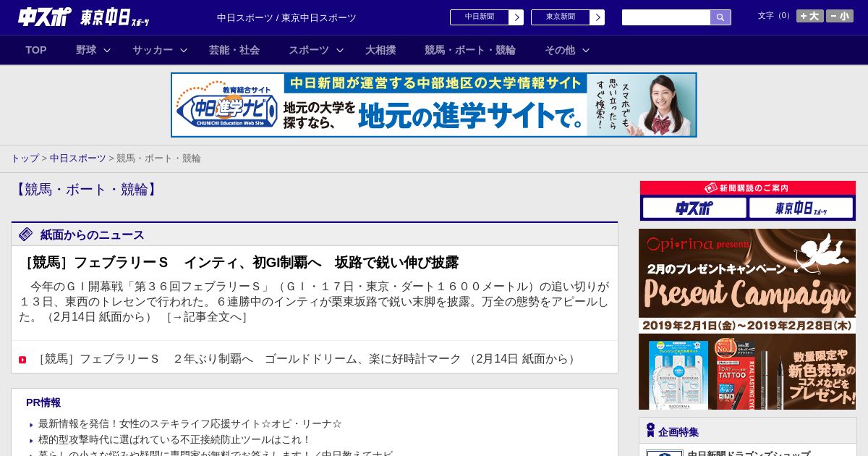
Task: Click the トップ breadcrumb link
Action: (25, 158)
